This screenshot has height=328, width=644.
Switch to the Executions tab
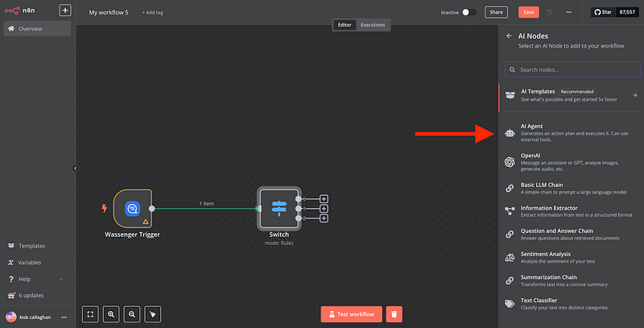pos(372,25)
